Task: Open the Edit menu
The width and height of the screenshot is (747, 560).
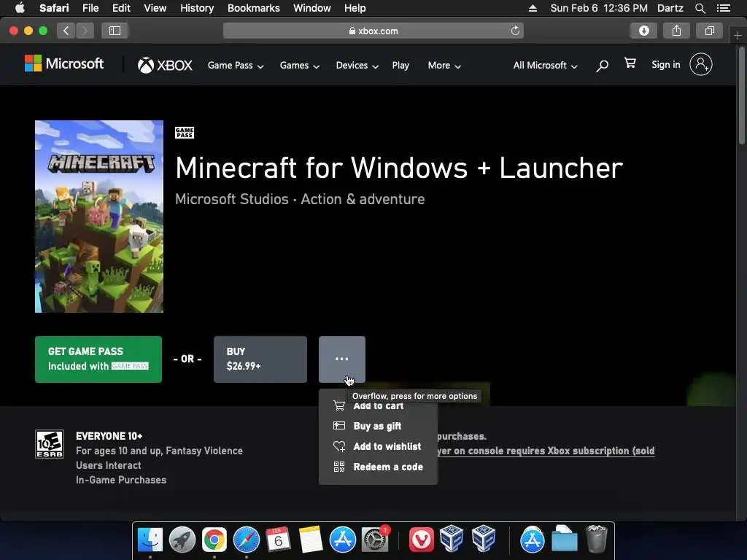Action: 121,8
